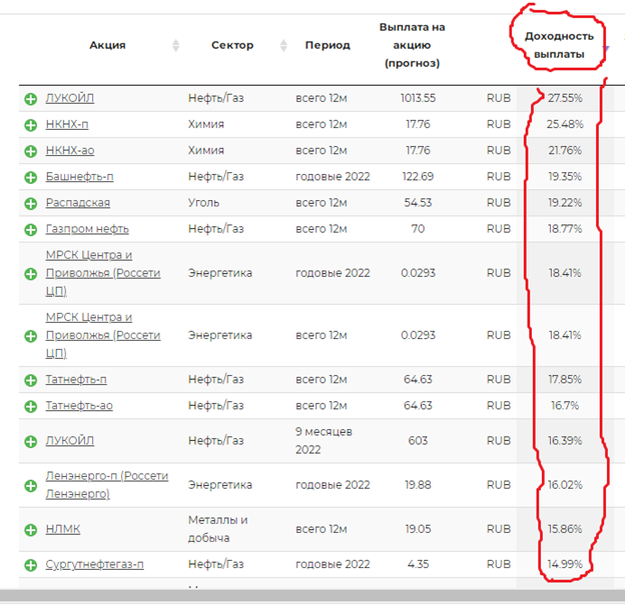The height and width of the screenshot is (606, 626).
Task: Click plus icon for МРСК годовые 2022 row
Action: click(x=31, y=274)
